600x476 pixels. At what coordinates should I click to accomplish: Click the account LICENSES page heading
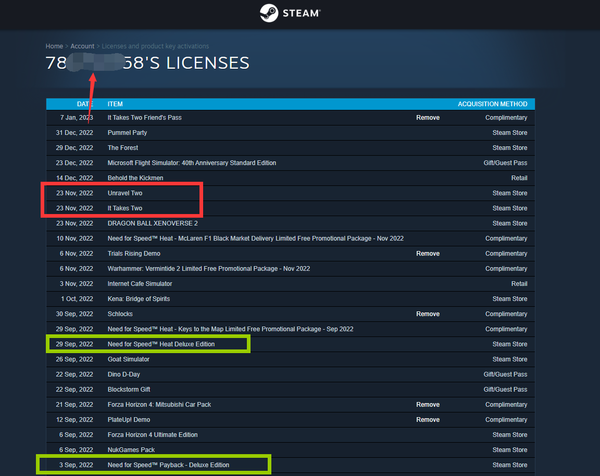pos(147,63)
